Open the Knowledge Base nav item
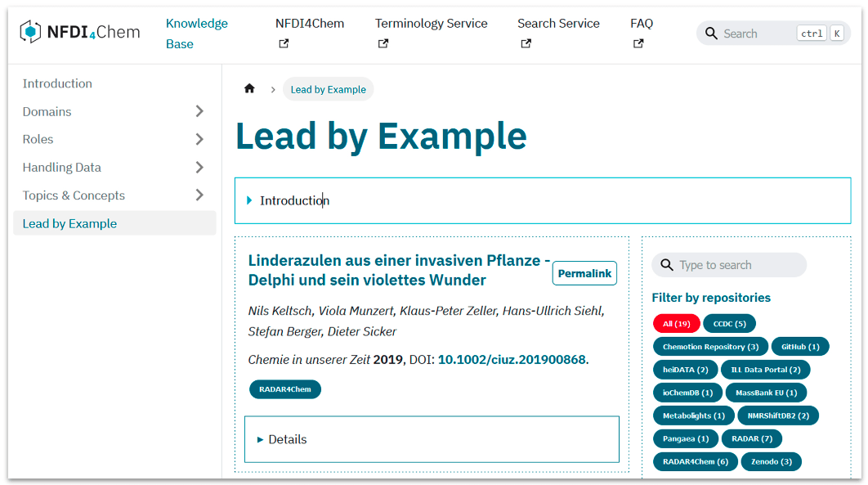Viewport: 868px width, 485px height. pos(197,34)
